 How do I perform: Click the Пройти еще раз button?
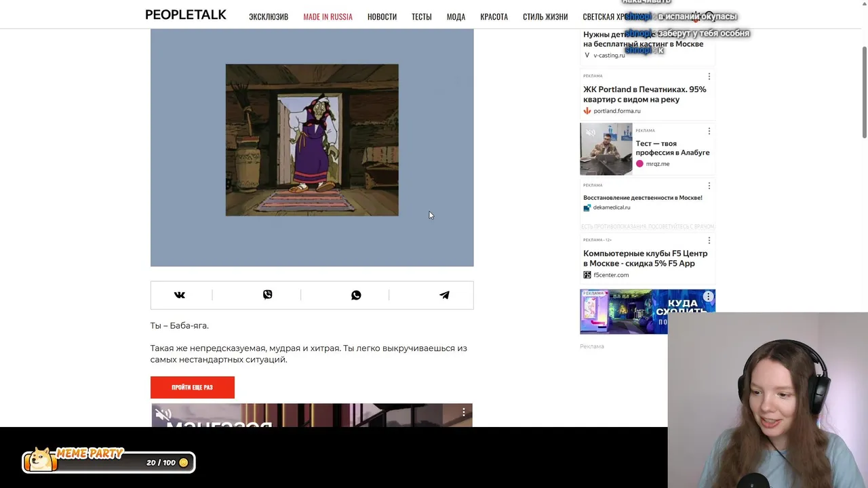click(193, 387)
